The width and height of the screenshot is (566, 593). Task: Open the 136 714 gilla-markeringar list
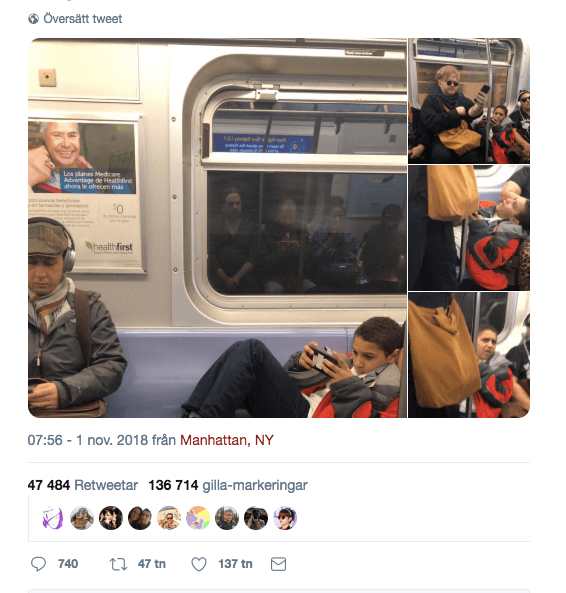[228, 485]
